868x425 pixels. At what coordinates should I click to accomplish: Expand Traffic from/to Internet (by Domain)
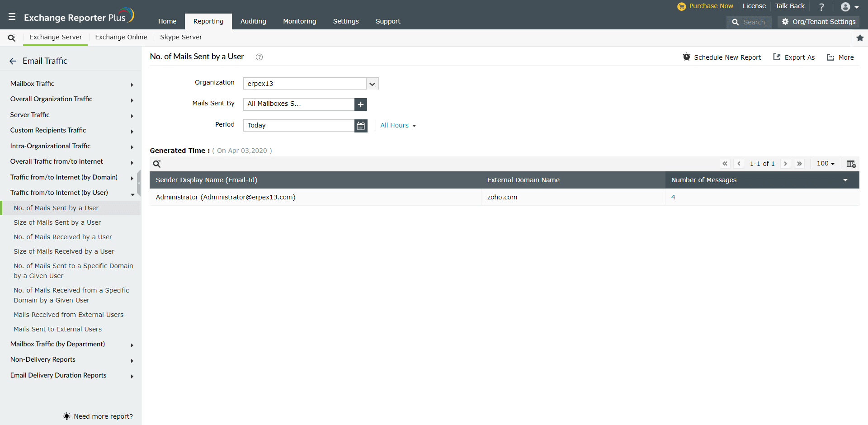click(x=132, y=178)
